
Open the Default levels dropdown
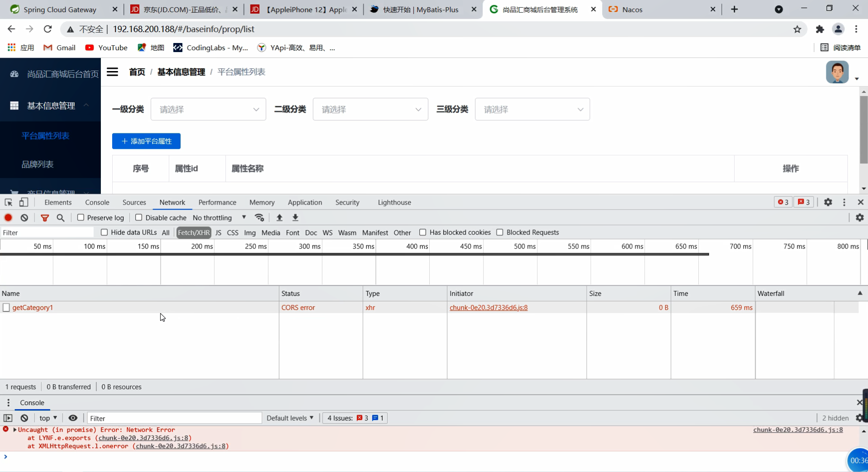(290, 418)
